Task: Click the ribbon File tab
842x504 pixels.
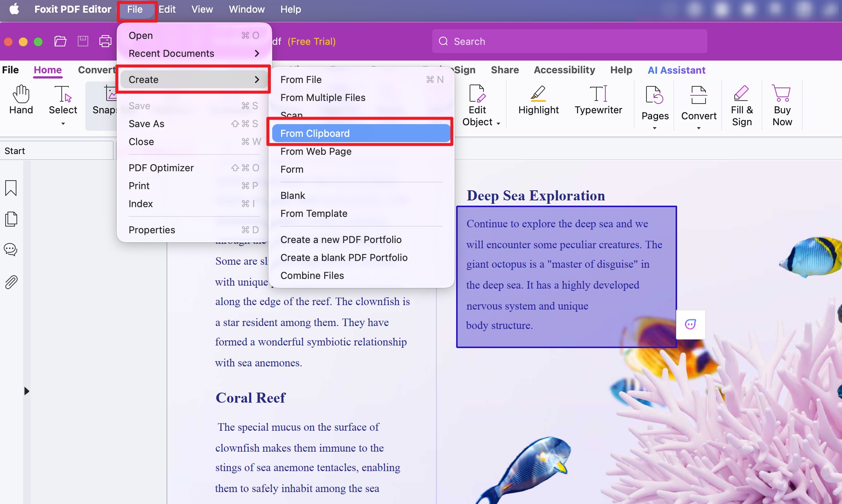Action: pyautogui.click(x=10, y=70)
